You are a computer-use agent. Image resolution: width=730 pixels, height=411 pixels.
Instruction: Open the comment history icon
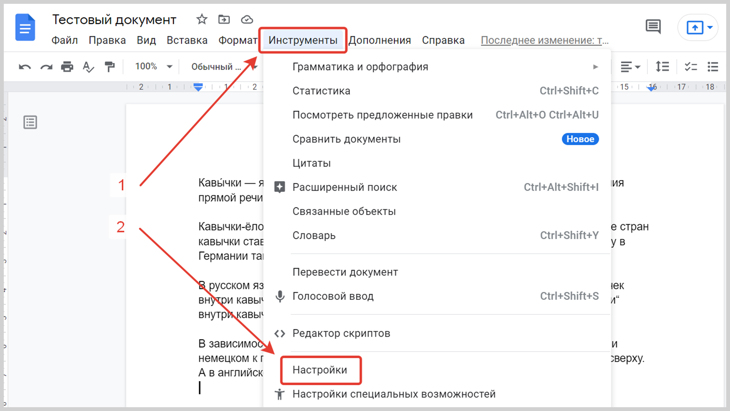click(653, 27)
